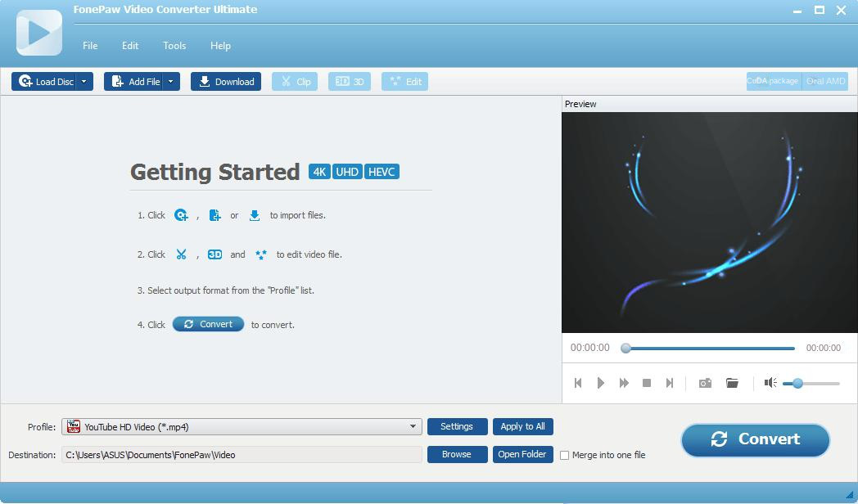Image resolution: width=858 pixels, height=504 pixels.
Task: Click Apply to All
Action: coord(523,426)
